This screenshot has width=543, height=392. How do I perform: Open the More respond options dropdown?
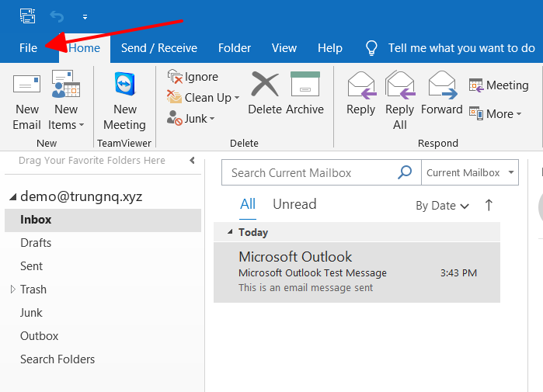coord(496,114)
